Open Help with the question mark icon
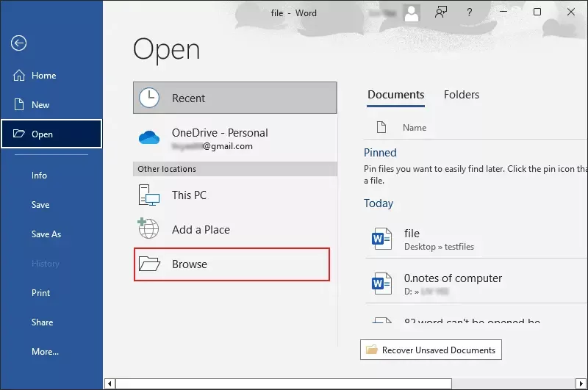The width and height of the screenshot is (588, 390). (x=469, y=12)
